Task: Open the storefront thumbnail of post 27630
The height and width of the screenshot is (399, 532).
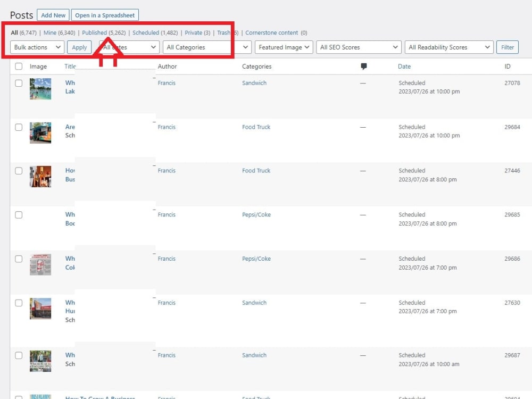Action: coord(40,309)
